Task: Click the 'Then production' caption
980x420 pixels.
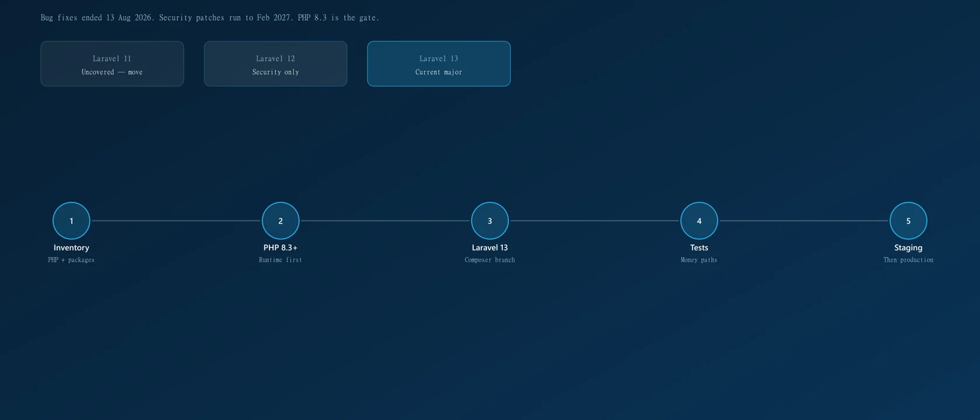Action: click(908, 260)
